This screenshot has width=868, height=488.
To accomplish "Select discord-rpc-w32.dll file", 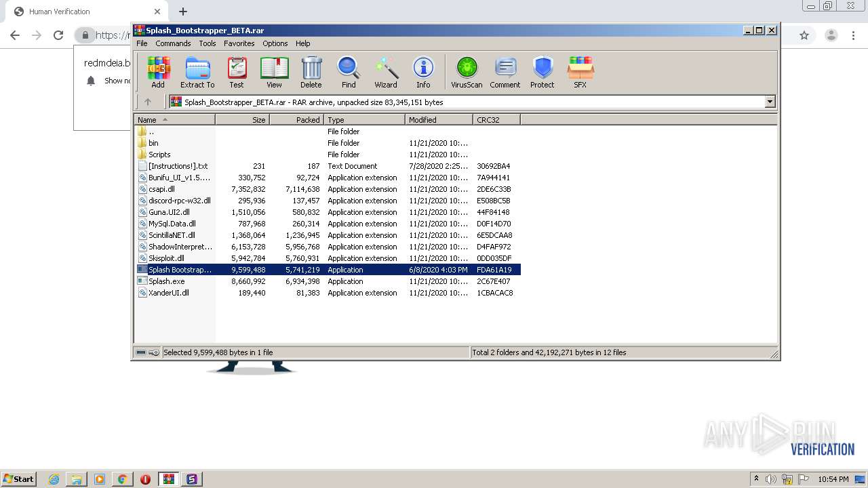I will [x=328, y=201].
